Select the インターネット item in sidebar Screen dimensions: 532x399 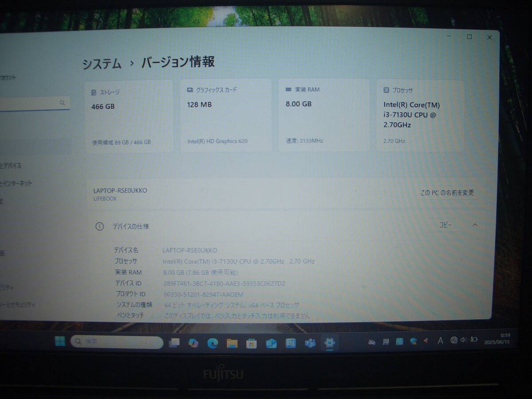(x=16, y=184)
